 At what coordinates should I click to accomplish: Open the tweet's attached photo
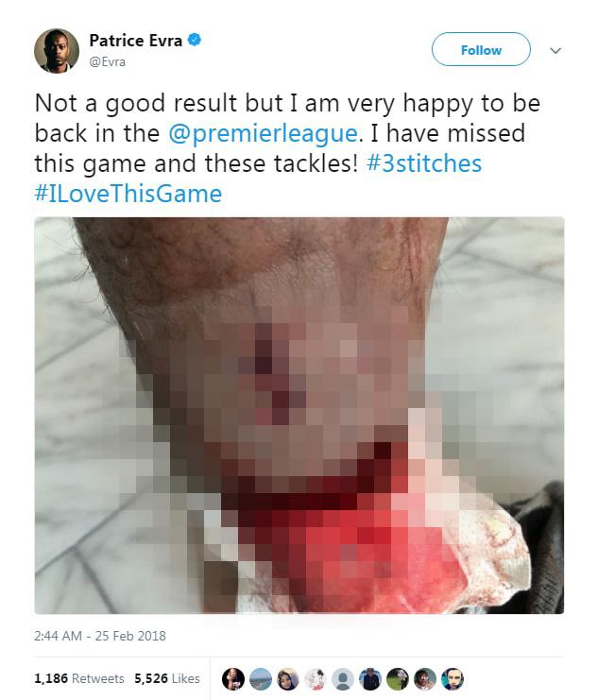pos(299,415)
